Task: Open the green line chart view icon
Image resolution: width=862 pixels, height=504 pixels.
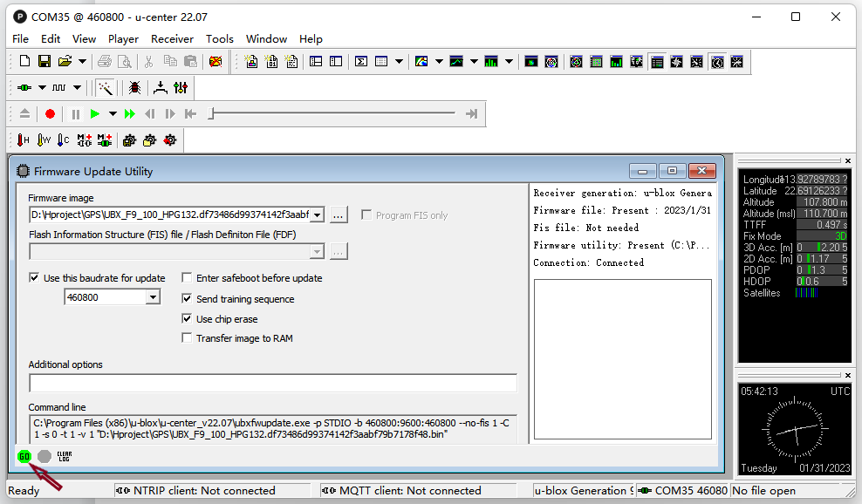Action: tap(456, 62)
